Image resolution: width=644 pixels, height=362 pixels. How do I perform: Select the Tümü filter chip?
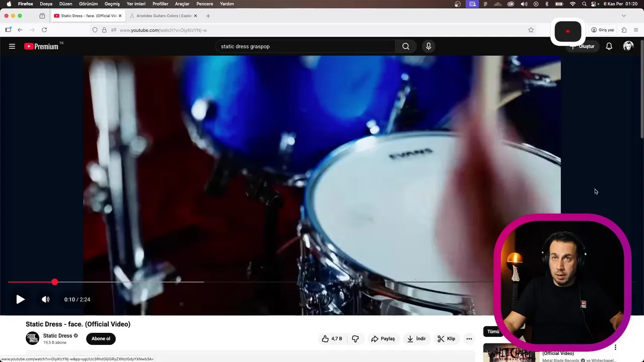coord(493,331)
